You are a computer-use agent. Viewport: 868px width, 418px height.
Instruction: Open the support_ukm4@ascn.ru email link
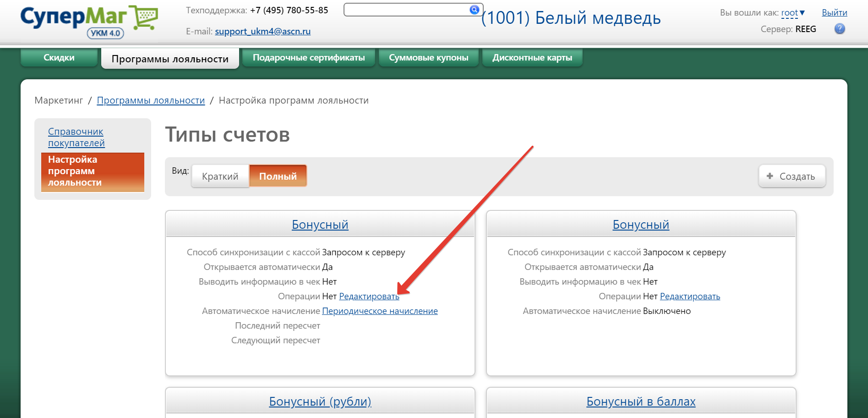click(262, 31)
